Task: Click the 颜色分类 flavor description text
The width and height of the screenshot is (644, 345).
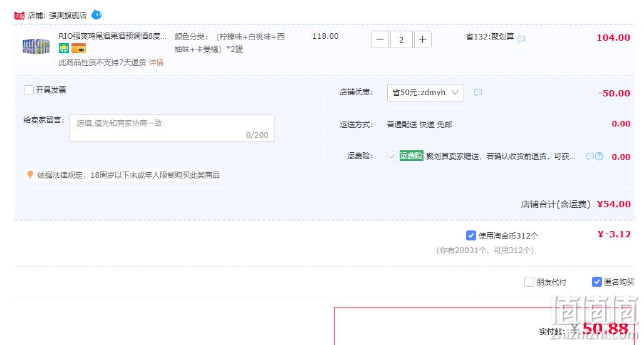Action: (229, 43)
